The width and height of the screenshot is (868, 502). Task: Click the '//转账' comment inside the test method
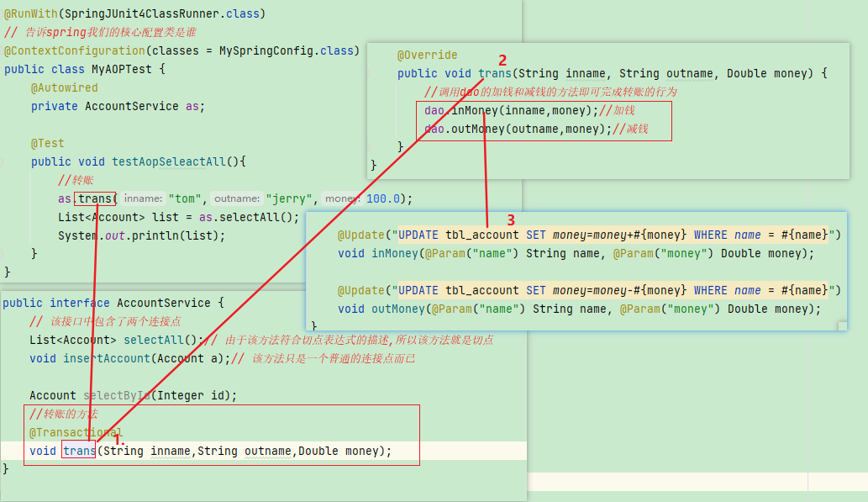click(76, 180)
